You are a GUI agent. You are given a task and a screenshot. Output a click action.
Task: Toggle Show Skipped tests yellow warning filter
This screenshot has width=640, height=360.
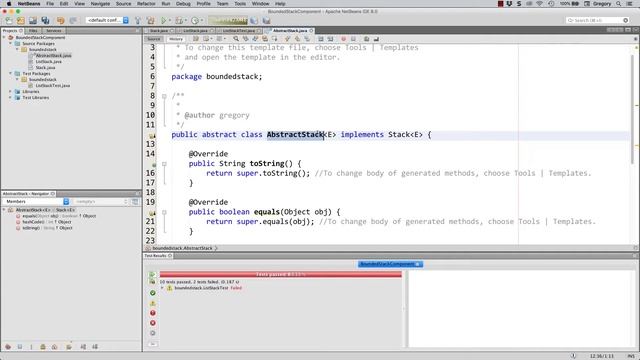pyautogui.click(x=153, y=303)
